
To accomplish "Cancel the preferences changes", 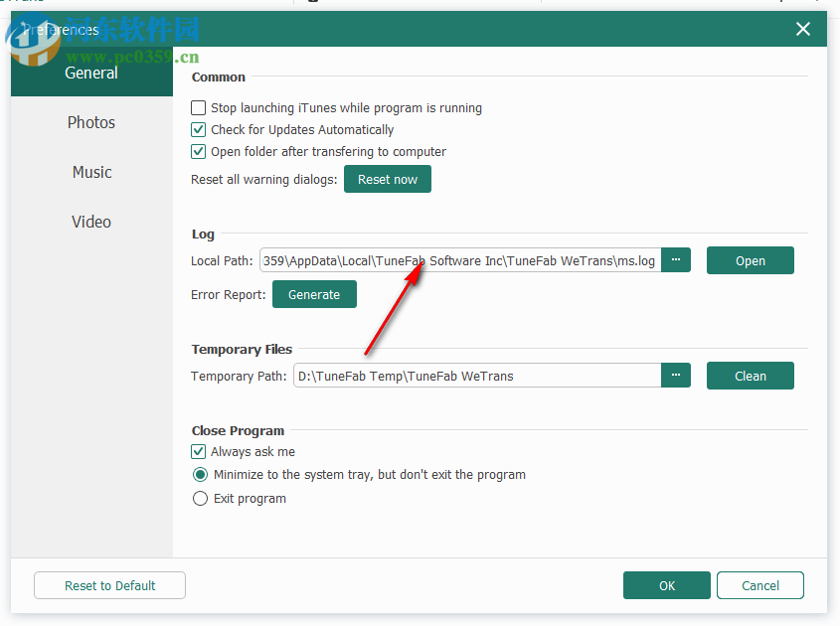I will (x=760, y=585).
